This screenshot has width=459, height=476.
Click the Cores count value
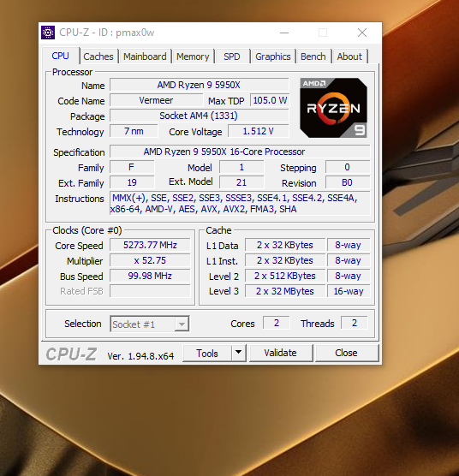click(x=277, y=323)
